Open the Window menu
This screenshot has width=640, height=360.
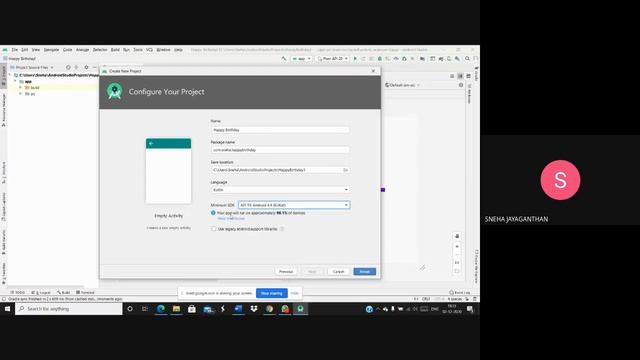(164, 50)
